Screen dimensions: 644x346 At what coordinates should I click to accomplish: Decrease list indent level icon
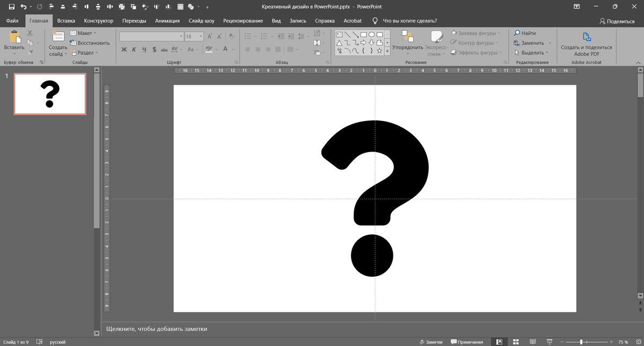(282, 37)
